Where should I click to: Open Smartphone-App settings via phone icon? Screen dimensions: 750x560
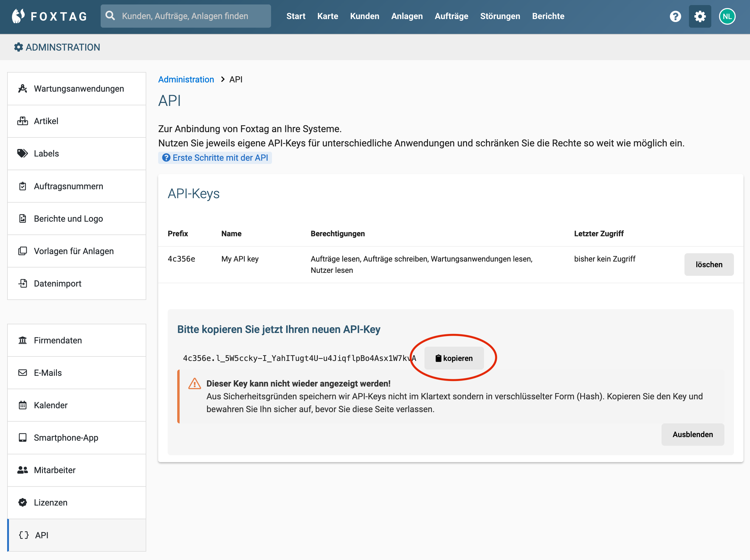[22, 438]
